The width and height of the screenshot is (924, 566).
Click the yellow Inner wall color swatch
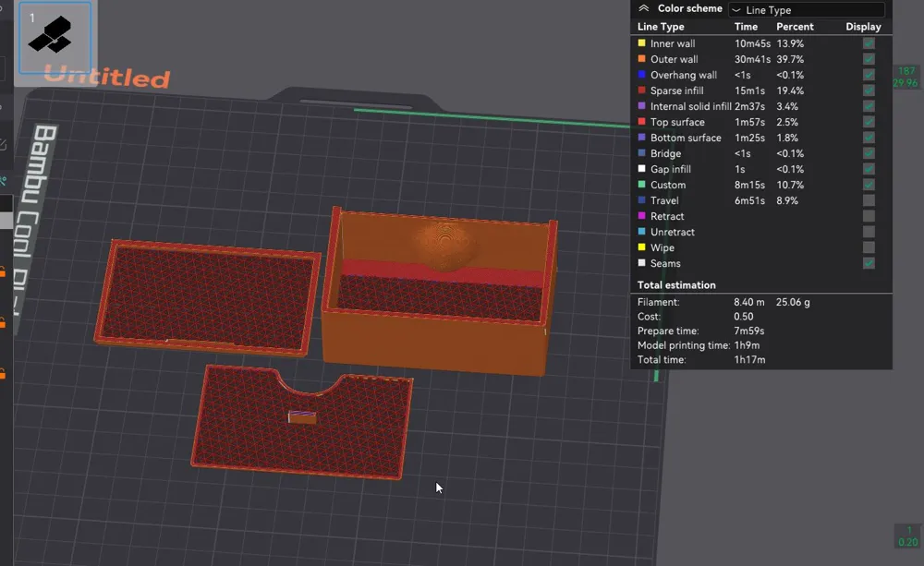tap(642, 43)
